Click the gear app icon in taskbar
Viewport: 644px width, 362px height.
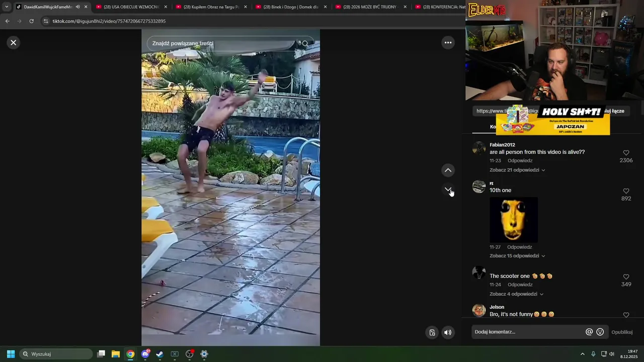[x=204, y=354]
